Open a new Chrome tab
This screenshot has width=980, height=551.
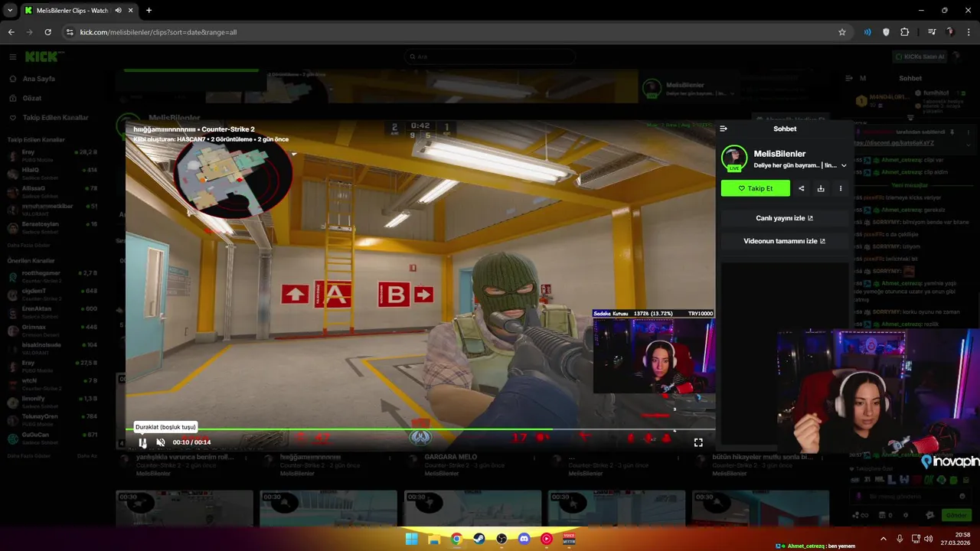149,11
